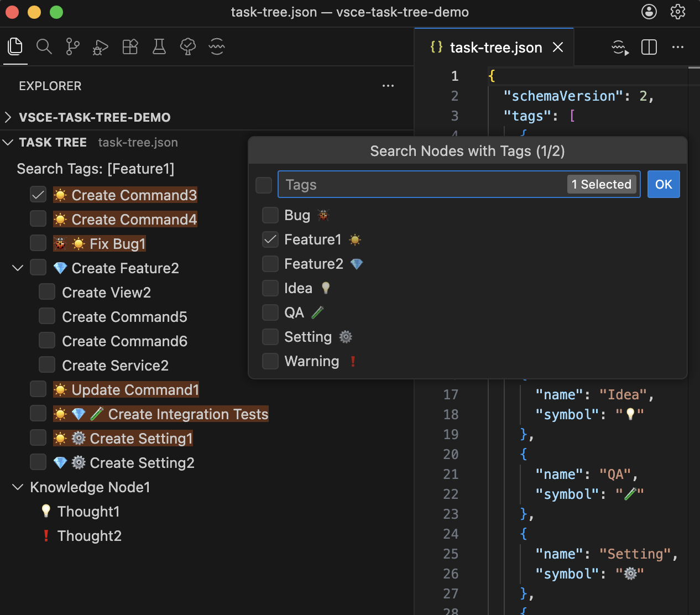The height and width of the screenshot is (615, 700).
Task: Expand the VSCE-TASK-TREE-DEMO folder section
Action: coord(8,117)
